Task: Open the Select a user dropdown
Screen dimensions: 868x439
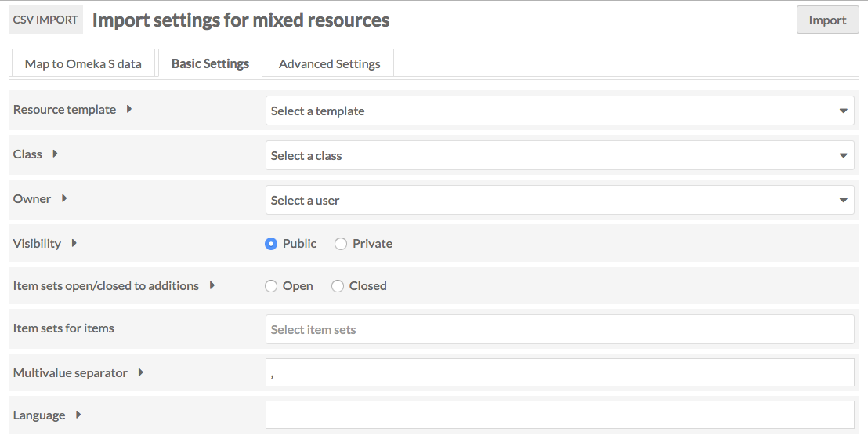Action: [559, 200]
